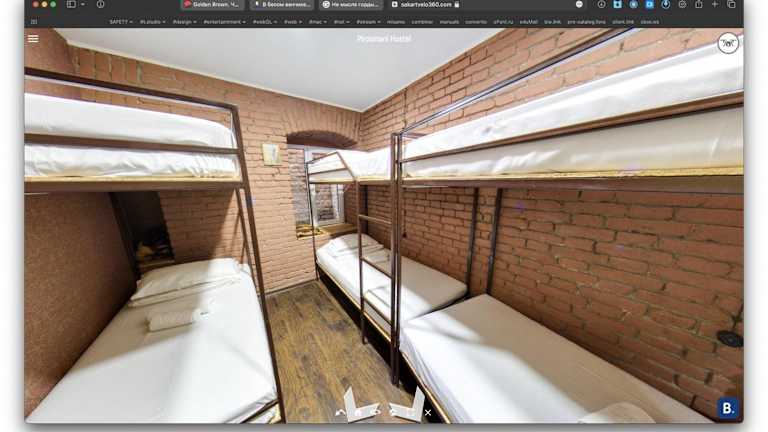This screenshot has width=768, height=432.
Task: Open the bookmarks grid icon in favorites bar
Action: point(33,21)
